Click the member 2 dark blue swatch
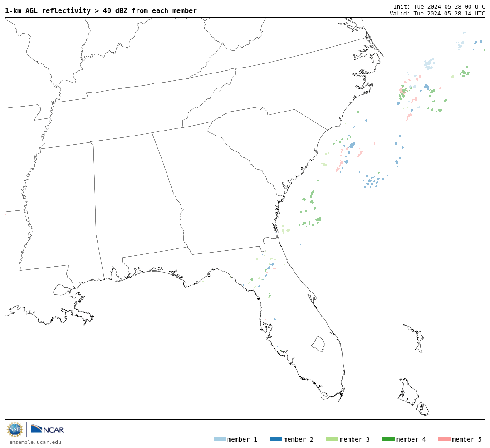The image size is (490, 448). [276, 439]
